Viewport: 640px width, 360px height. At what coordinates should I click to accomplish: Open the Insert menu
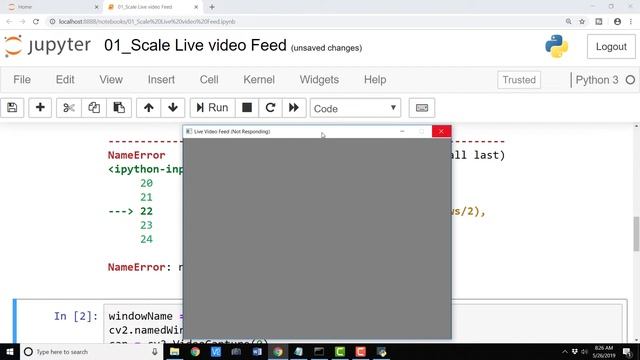coord(161,80)
